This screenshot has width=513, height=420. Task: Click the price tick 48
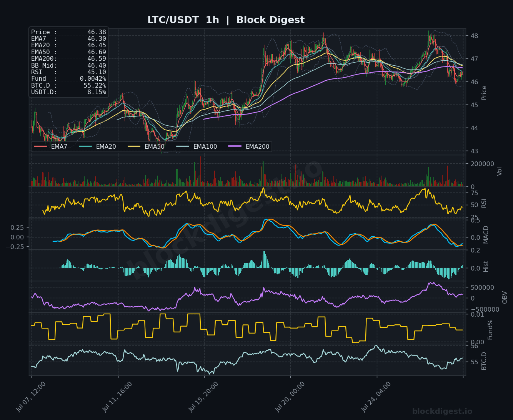point(474,36)
